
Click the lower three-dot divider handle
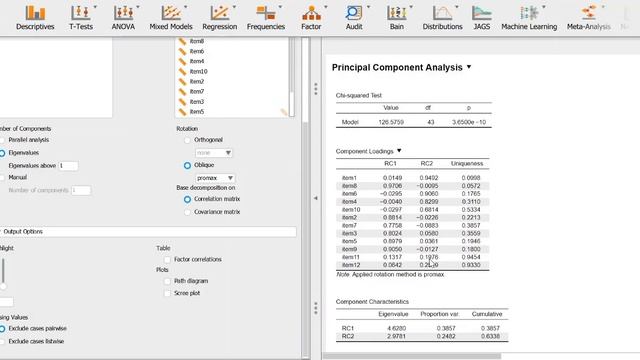click(x=316, y=308)
